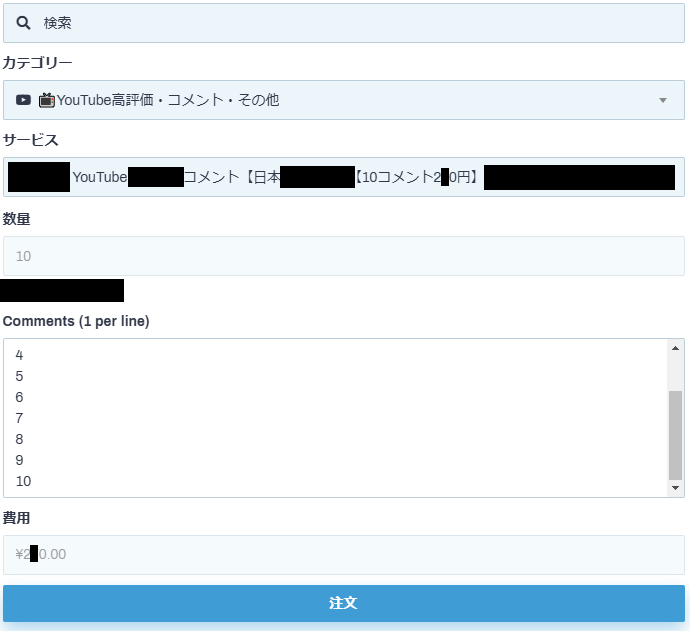
Task: Open the サービス YouTube コメント dropdown
Action: click(344, 177)
